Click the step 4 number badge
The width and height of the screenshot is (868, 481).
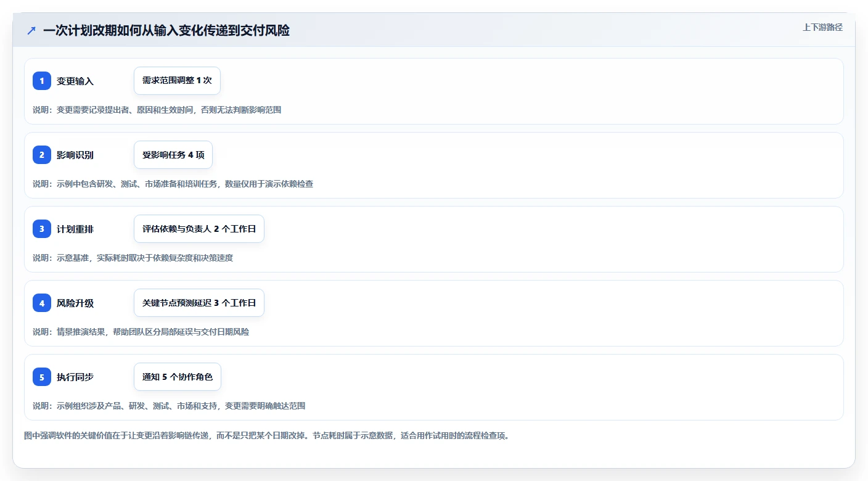point(42,303)
